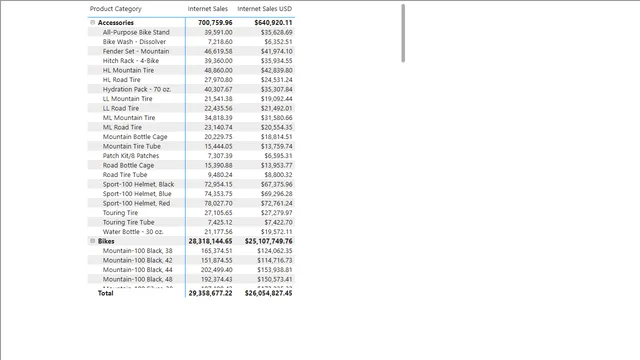
Task: Click Accessories total value 700,759.96
Action: 215,22
